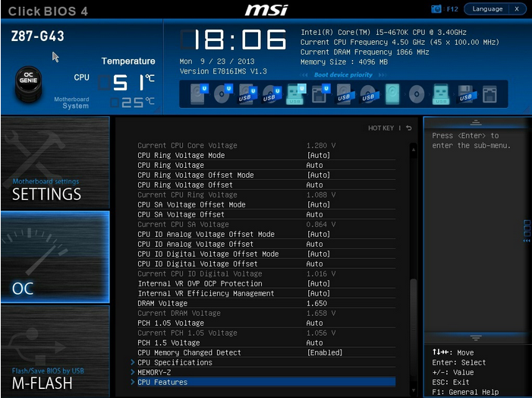Click the CPU IO Digital Voltage Offset value

click(314, 264)
